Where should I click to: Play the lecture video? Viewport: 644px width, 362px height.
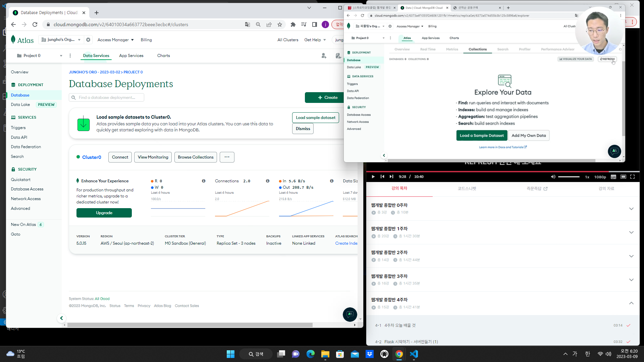373,177
